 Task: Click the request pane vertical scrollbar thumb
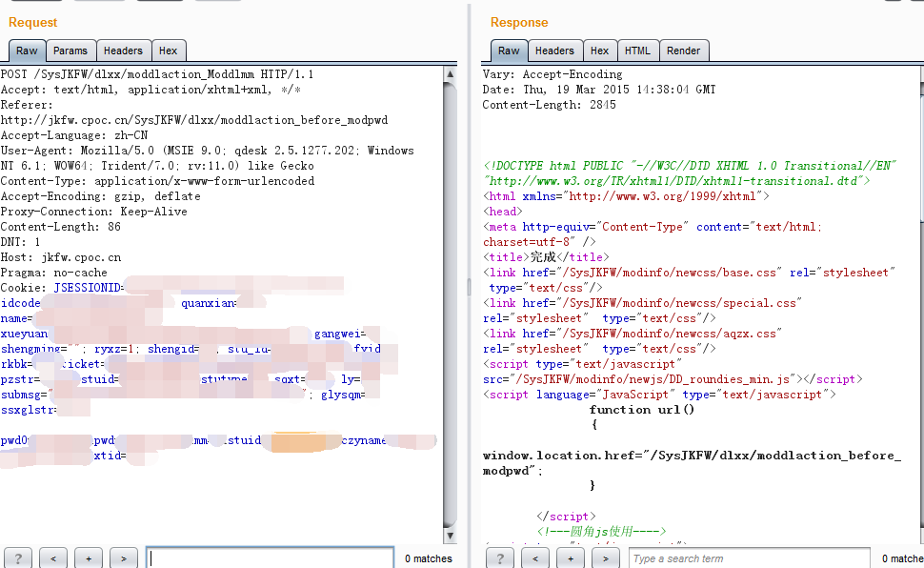451,304
